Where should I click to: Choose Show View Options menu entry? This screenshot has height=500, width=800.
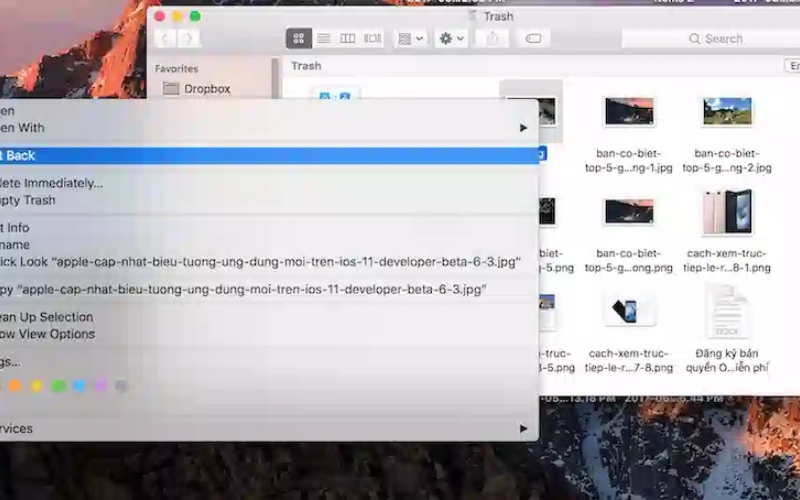coord(269,334)
